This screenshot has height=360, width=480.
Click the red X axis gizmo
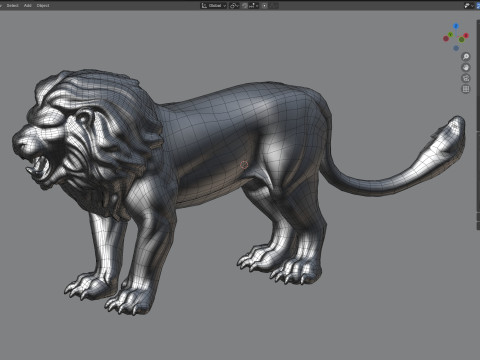pos(466,35)
